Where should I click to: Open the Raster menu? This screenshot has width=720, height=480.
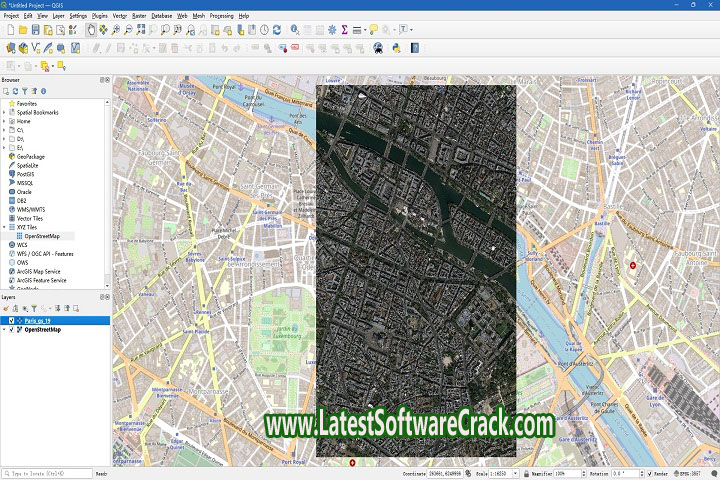pos(139,16)
